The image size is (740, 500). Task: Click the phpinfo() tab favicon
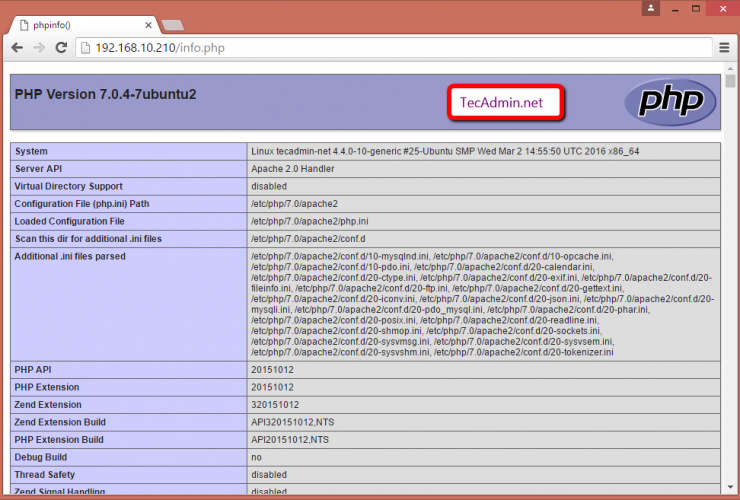point(22,22)
